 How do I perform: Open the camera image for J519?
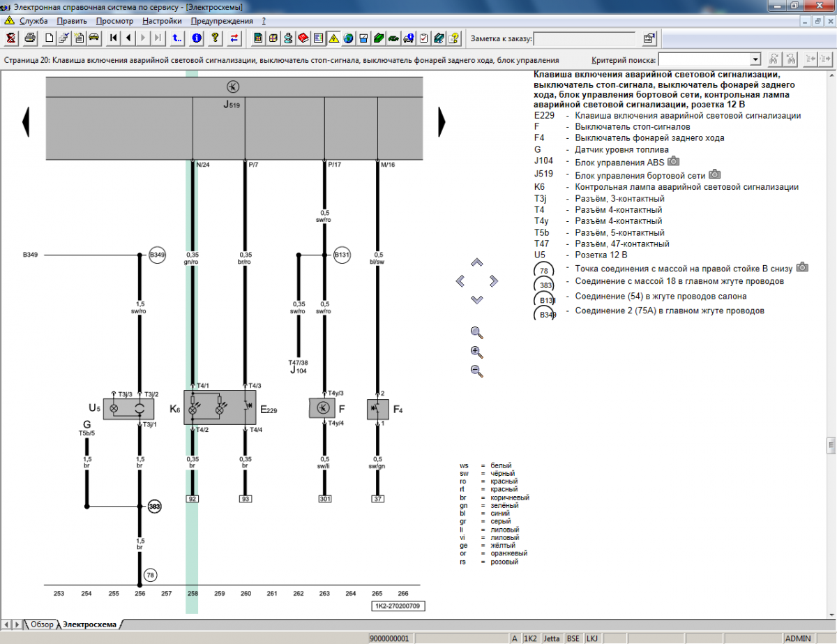[x=715, y=174]
